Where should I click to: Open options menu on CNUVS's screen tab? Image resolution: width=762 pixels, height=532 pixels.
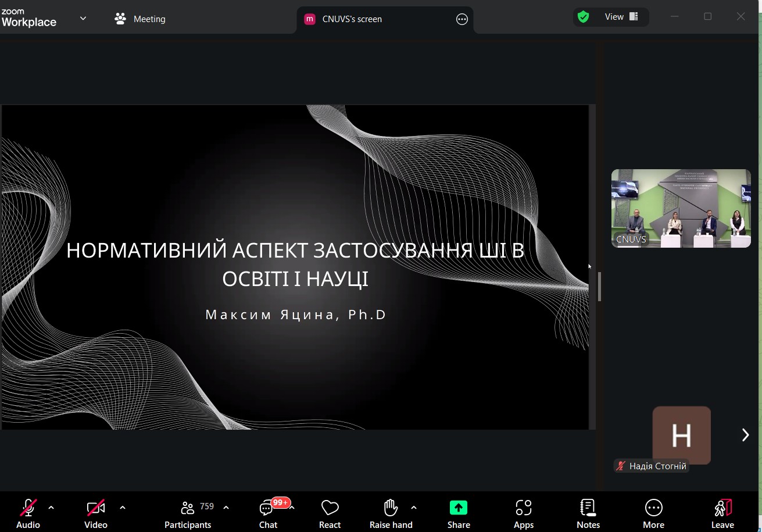click(x=462, y=19)
